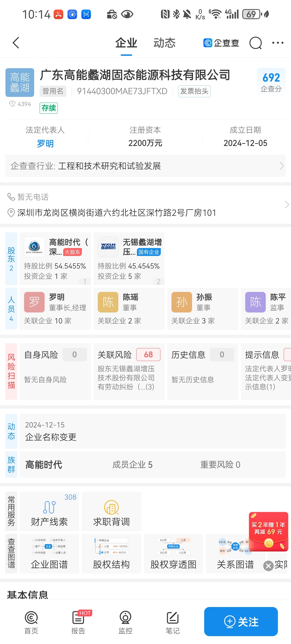Open the 692 企查分 score badge

271,82
